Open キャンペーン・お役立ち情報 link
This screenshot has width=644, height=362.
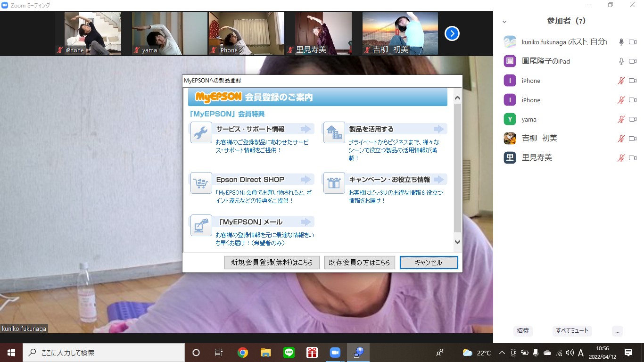(389, 180)
